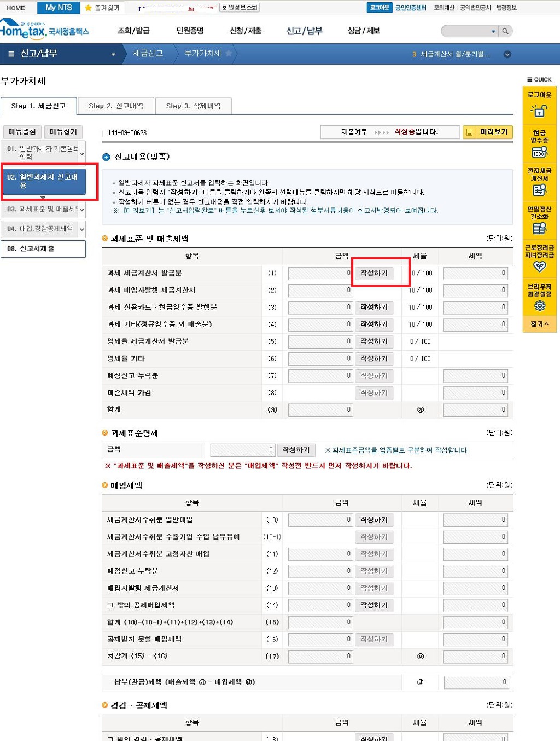Open the 조회/발급 main menu

point(133,31)
